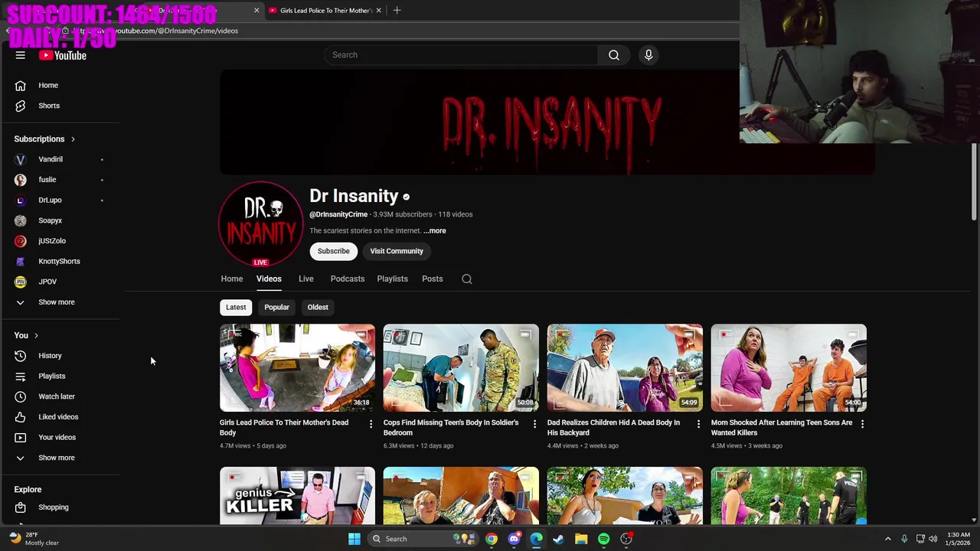Screen dimensions: 980x551
Task: Select the Oldest filter chip
Action: (x=318, y=307)
